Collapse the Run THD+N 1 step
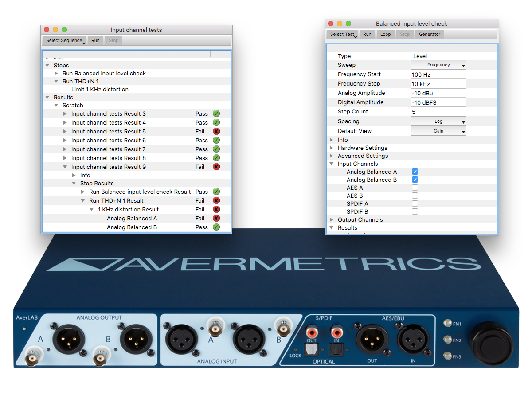This screenshot has width=532, height=399. coord(56,82)
